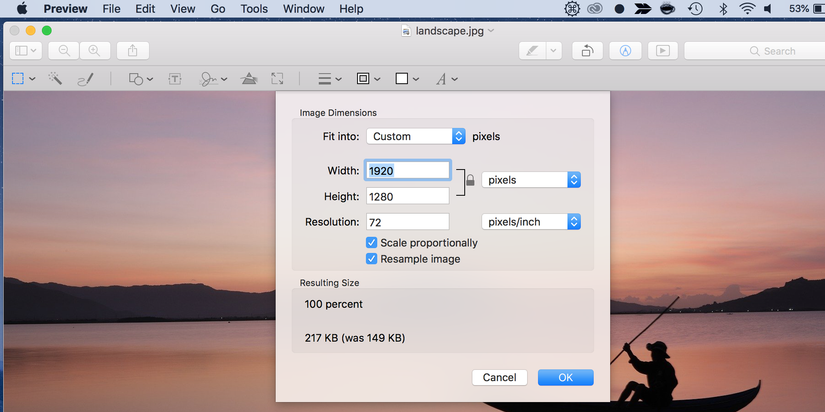Click the arrow-shaped menu bar icon
825x412 pixels.
coord(642,9)
